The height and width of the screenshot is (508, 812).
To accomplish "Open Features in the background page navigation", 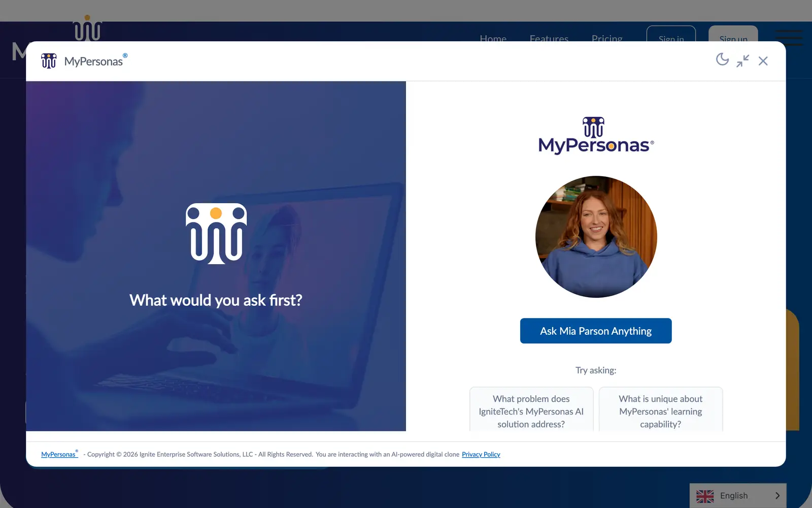I will click(549, 38).
